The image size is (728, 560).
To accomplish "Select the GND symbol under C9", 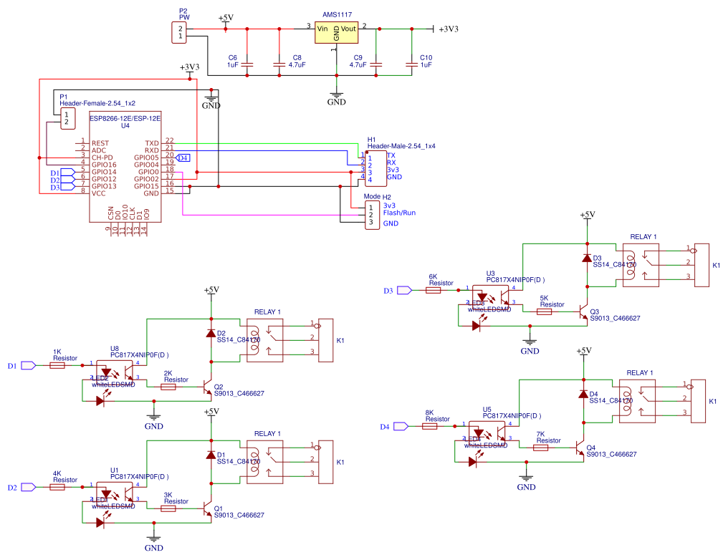I will 337,97.
